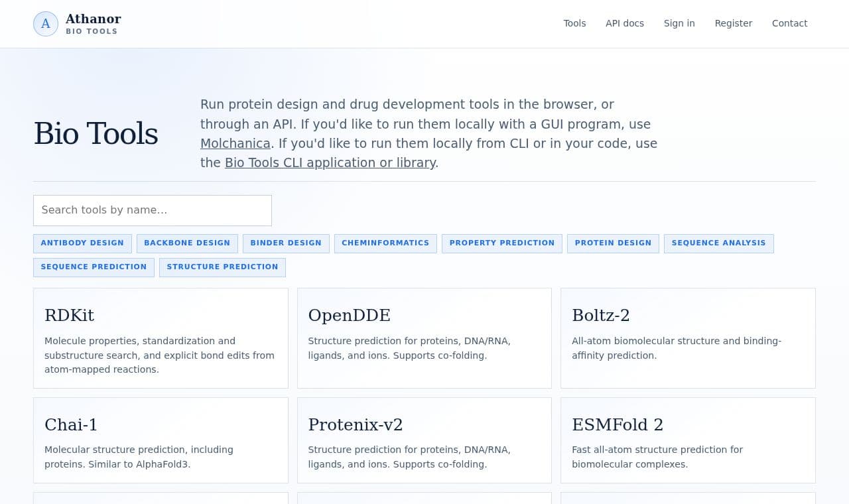Click the Athanor Bio Tools brand text
Screen dimensions: 849x504
(x=93, y=24)
